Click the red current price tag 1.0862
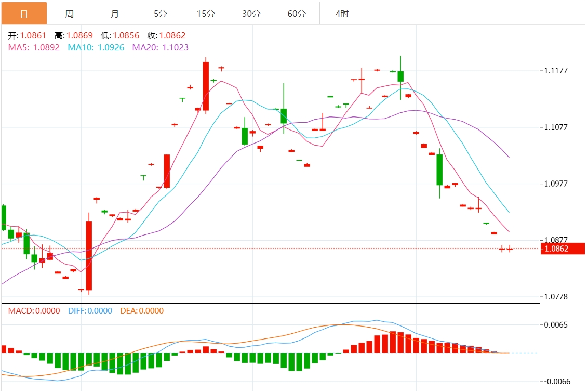 pyautogui.click(x=563, y=249)
